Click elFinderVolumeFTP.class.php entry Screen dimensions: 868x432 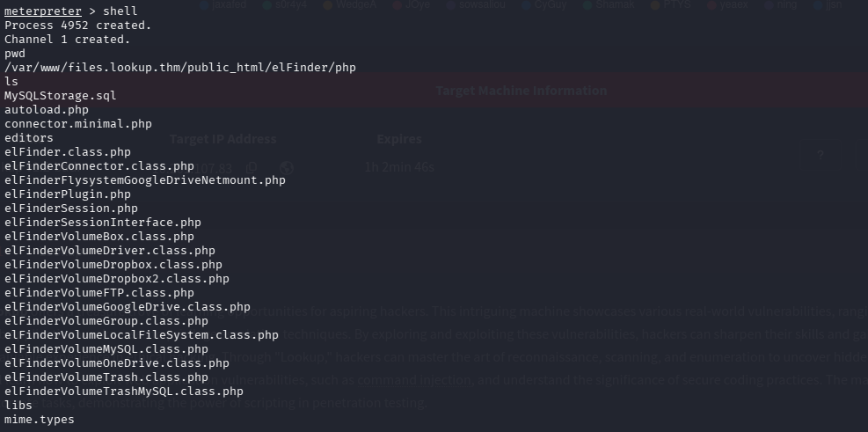[99, 293]
